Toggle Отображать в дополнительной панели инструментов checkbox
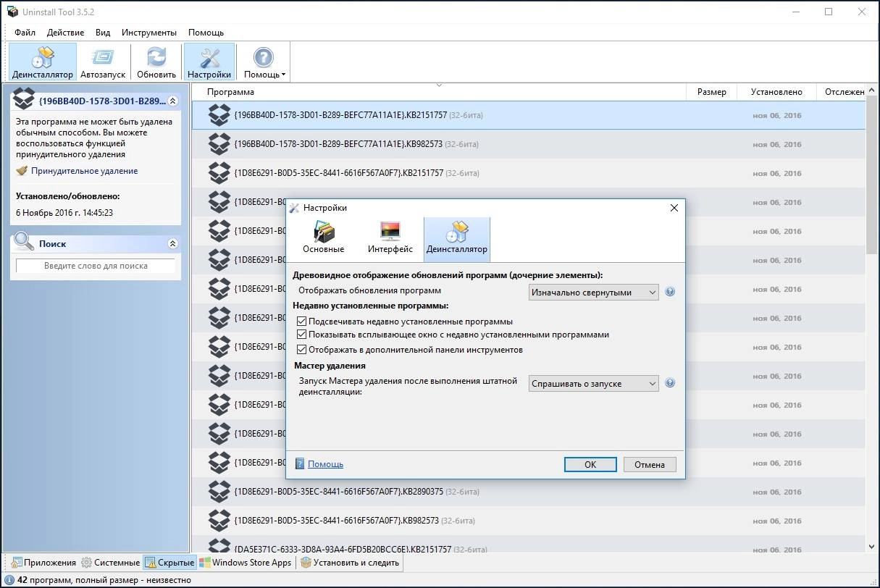 click(302, 349)
